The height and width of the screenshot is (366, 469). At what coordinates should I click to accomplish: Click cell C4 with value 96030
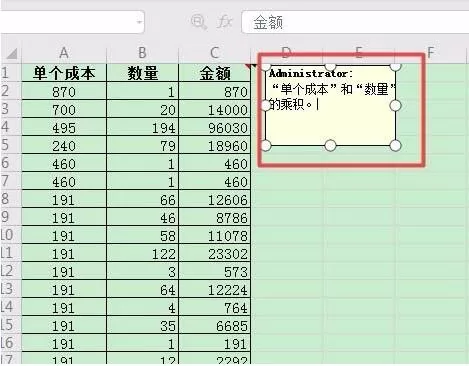[215, 127]
